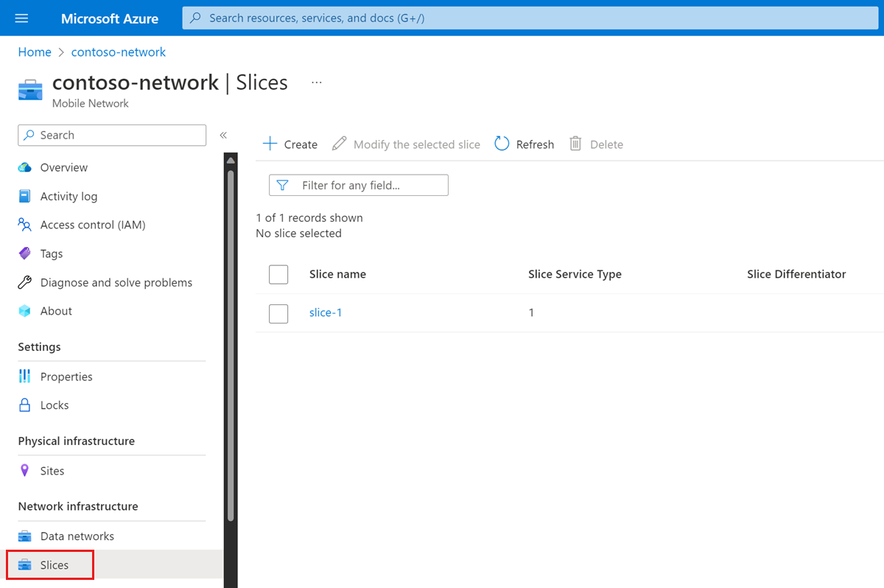Open the ellipsis menu next to Slices title
This screenshot has height=588, width=884.
point(317,82)
